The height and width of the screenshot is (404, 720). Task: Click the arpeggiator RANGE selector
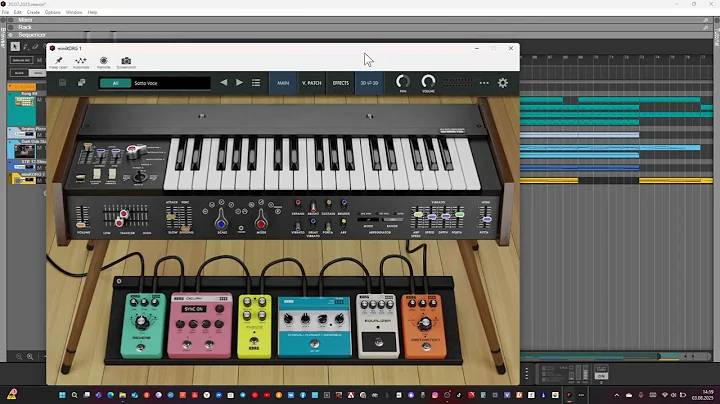tap(392, 220)
